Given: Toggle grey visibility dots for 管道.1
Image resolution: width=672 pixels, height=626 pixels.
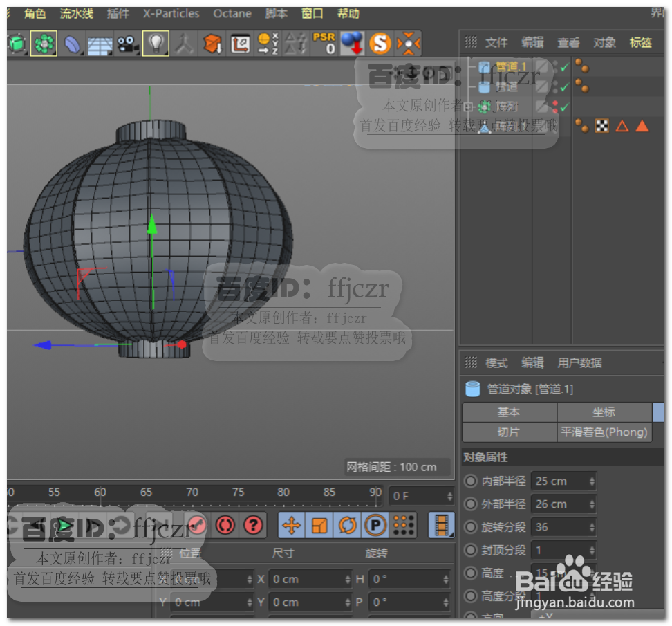Looking at the screenshot, I should point(555,66).
